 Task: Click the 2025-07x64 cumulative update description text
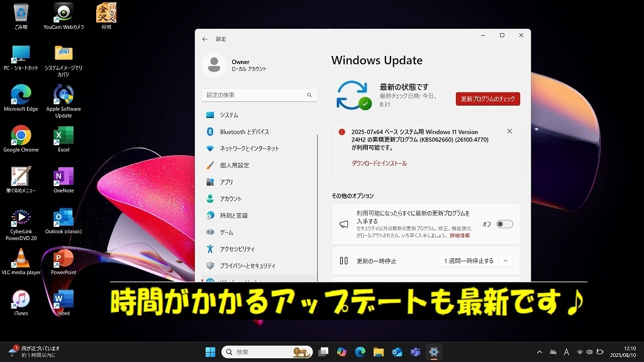419,140
